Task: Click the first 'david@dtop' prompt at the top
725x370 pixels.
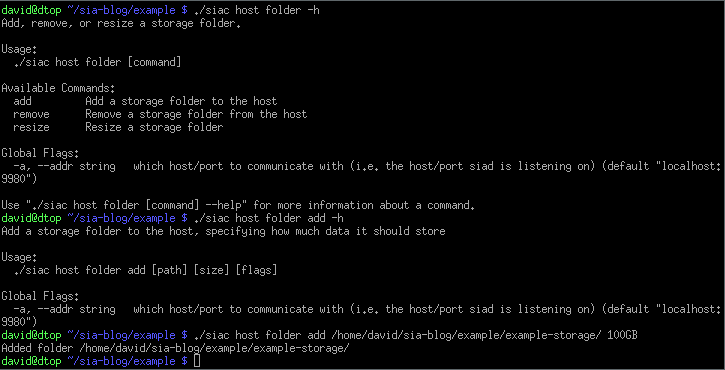Action: (31, 10)
